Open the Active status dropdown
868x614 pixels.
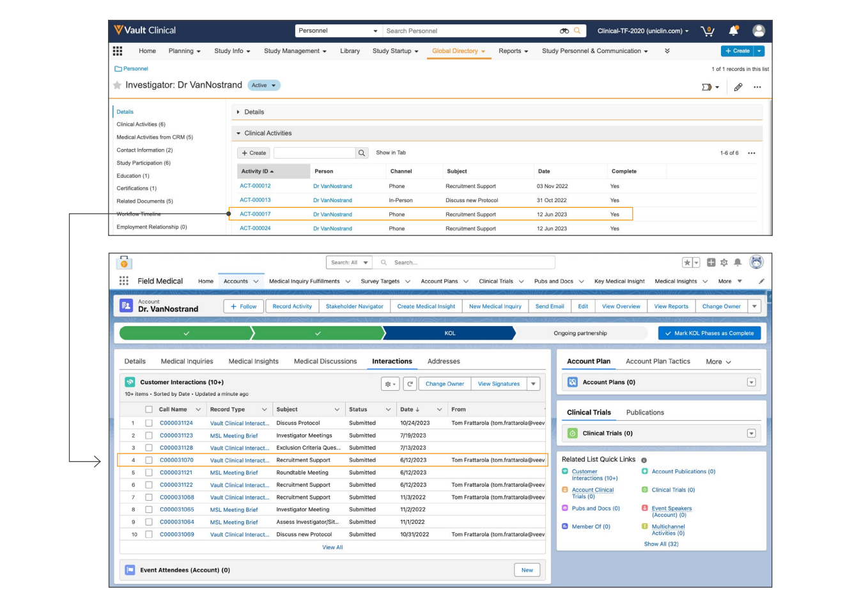pos(263,85)
